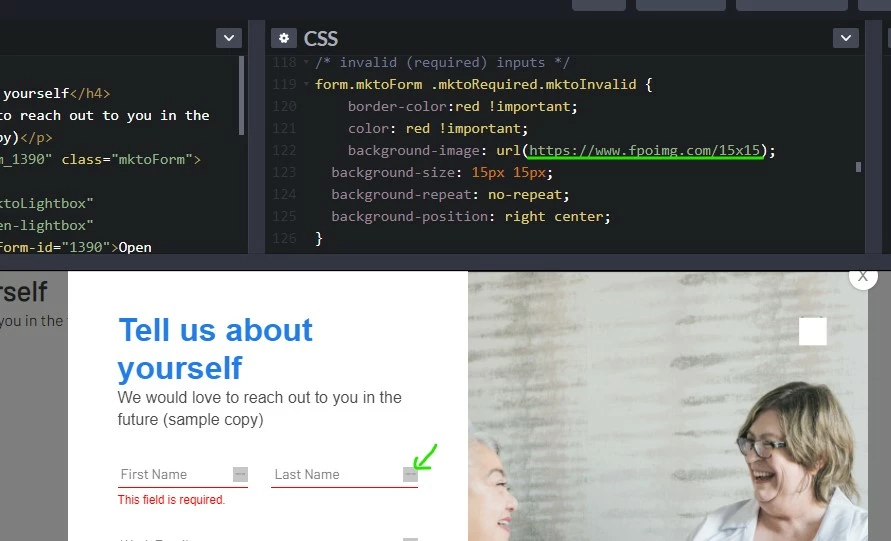
Task: Expand the CSS panel dropdown chevron
Action: (x=846, y=38)
